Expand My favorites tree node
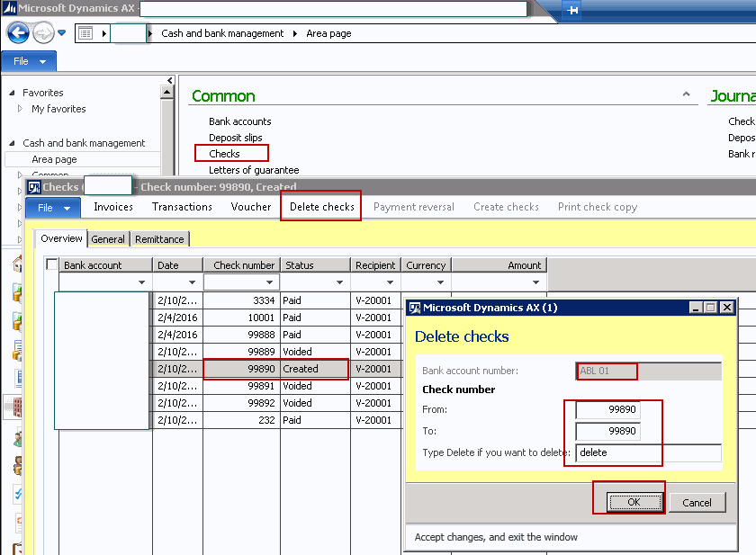The image size is (756, 555). 20,109
